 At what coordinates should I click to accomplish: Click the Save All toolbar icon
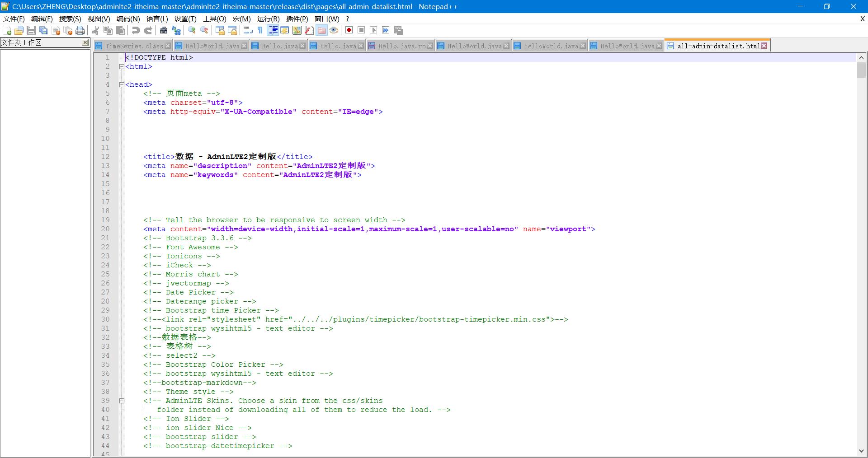(x=43, y=30)
